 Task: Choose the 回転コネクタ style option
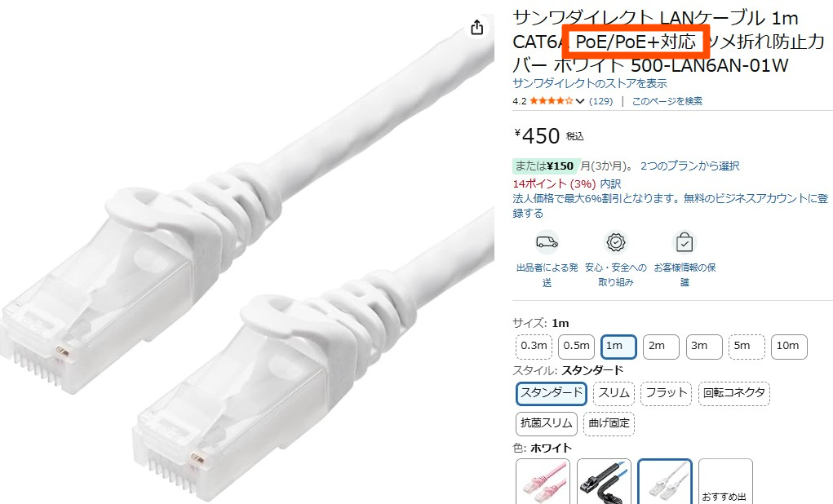click(x=733, y=394)
